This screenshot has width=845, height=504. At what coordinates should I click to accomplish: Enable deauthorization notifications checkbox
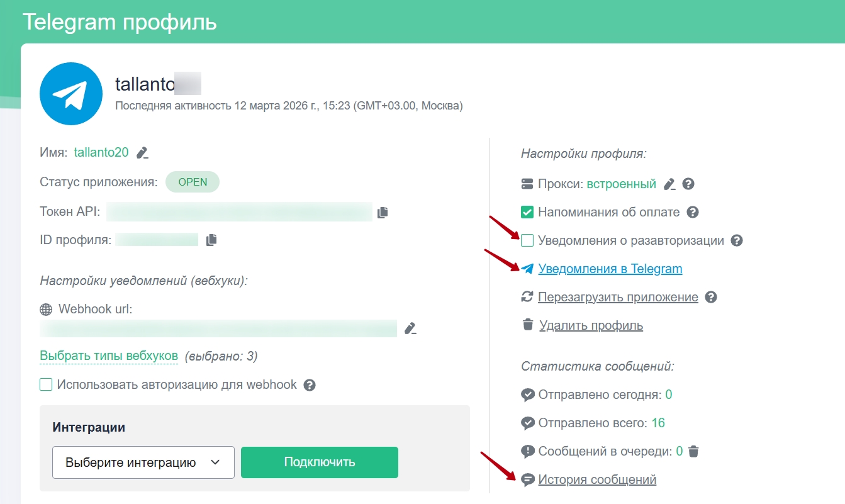coord(527,240)
